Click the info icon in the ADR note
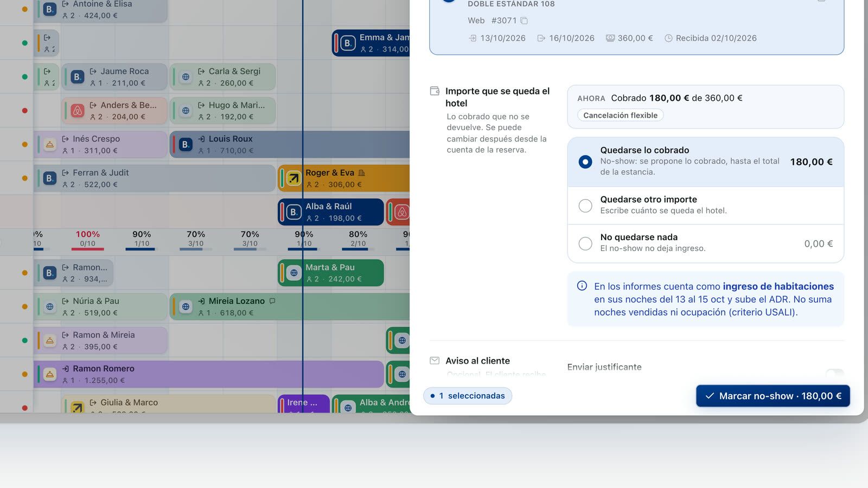The height and width of the screenshot is (488, 868). pyautogui.click(x=582, y=286)
